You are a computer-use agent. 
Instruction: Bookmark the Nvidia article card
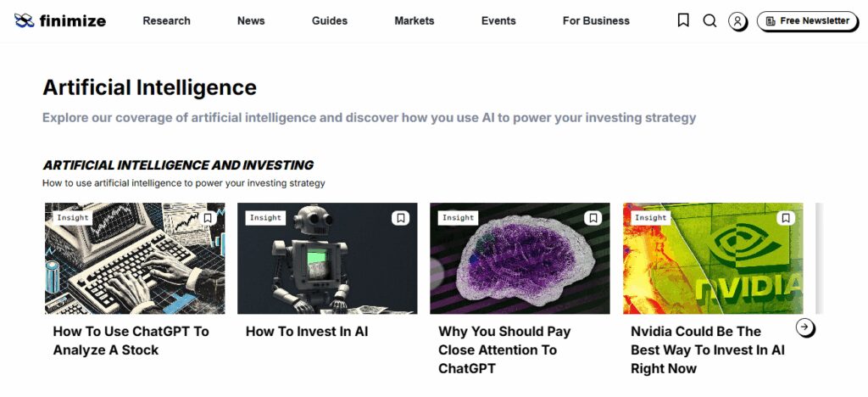(x=786, y=218)
